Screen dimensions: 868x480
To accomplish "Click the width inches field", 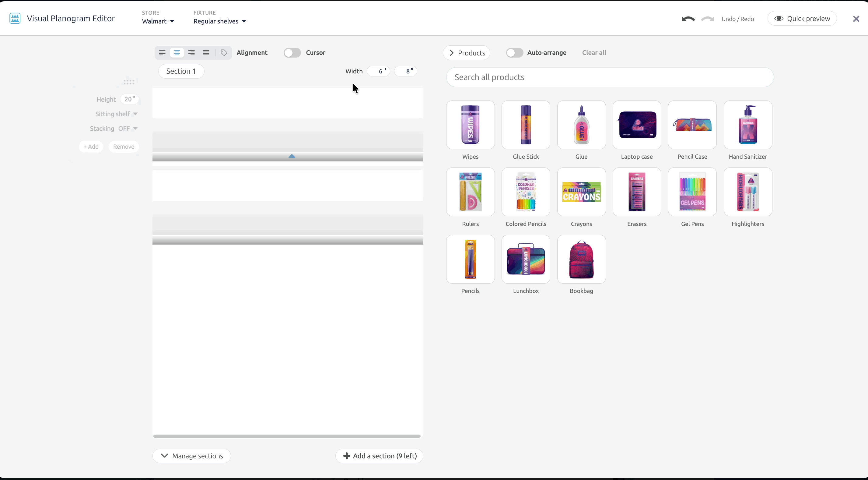I will [406, 71].
